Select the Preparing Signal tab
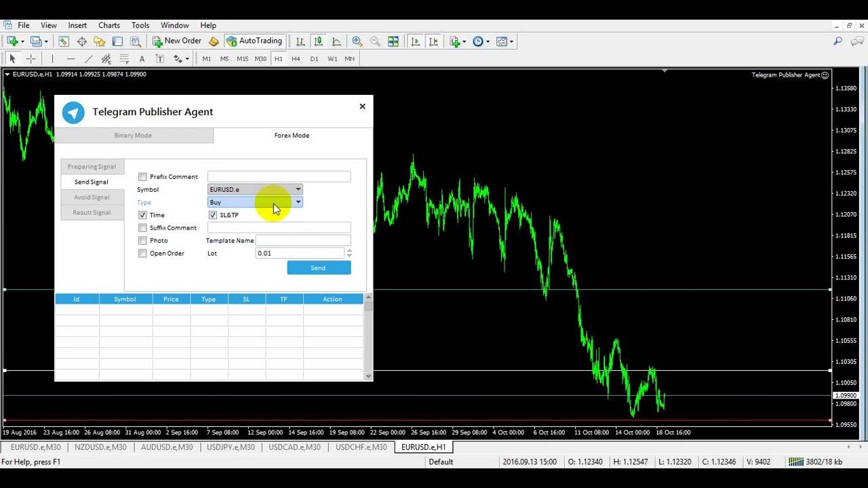The image size is (868, 488). coord(92,167)
